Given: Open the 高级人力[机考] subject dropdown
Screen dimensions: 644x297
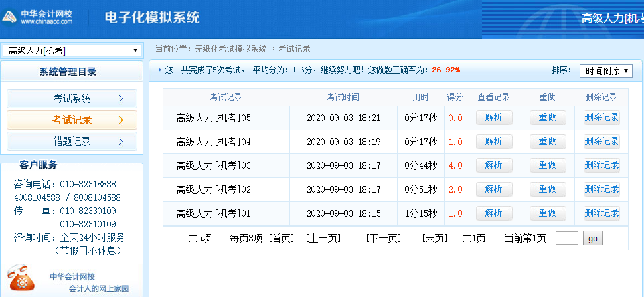Looking at the screenshot, I should (72, 50).
